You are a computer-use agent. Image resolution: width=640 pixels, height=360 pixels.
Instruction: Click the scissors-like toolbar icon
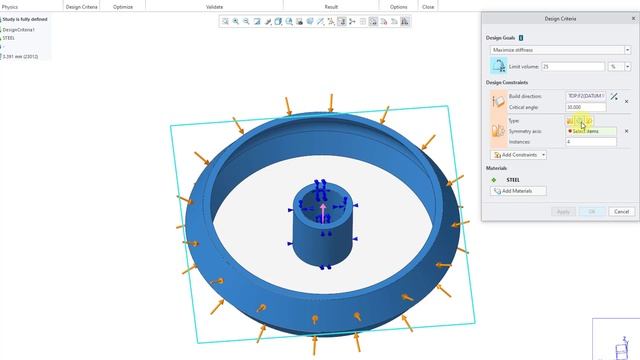coord(352,22)
